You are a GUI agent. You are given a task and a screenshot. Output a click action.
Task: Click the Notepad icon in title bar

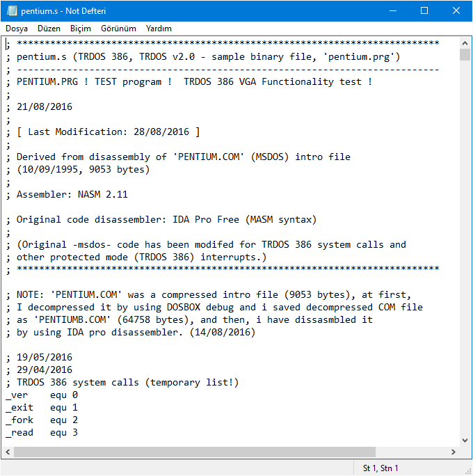(x=12, y=10)
